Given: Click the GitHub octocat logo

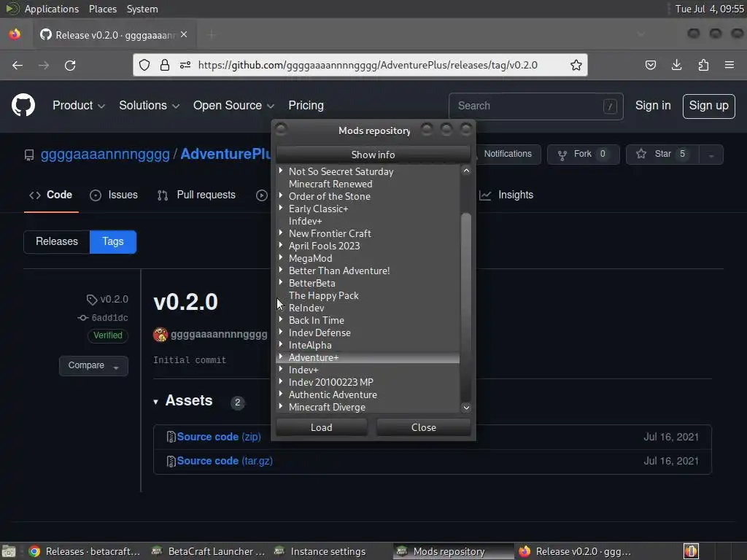Looking at the screenshot, I should pos(23,105).
